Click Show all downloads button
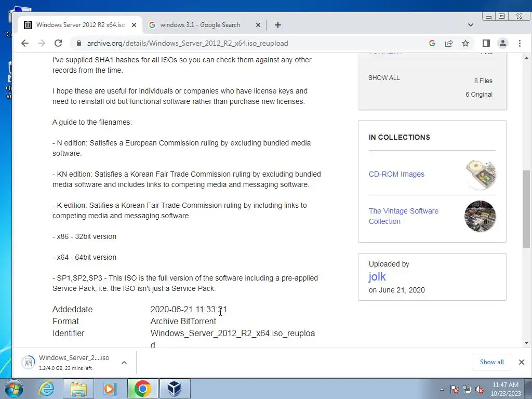The width and height of the screenshot is (532, 399). (x=491, y=362)
